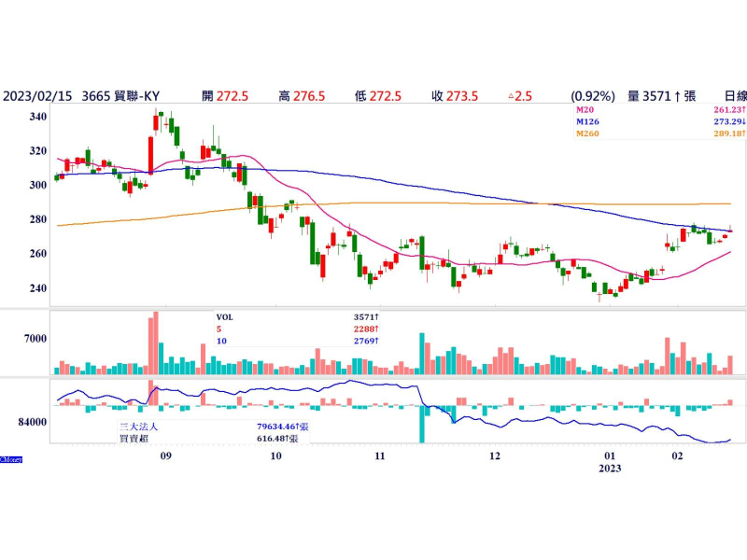Viewport: 747px width, 560px height.
Task: Click the price change △2.5
Action: point(520,96)
